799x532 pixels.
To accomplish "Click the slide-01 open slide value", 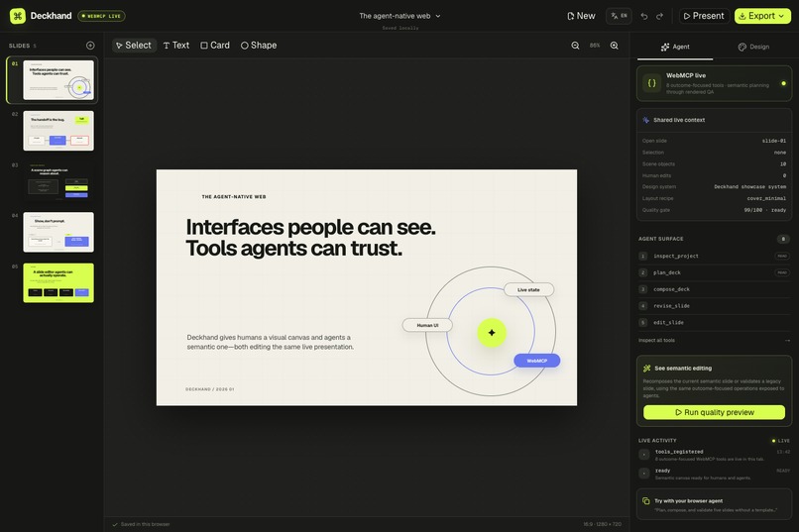I will point(773,141).
